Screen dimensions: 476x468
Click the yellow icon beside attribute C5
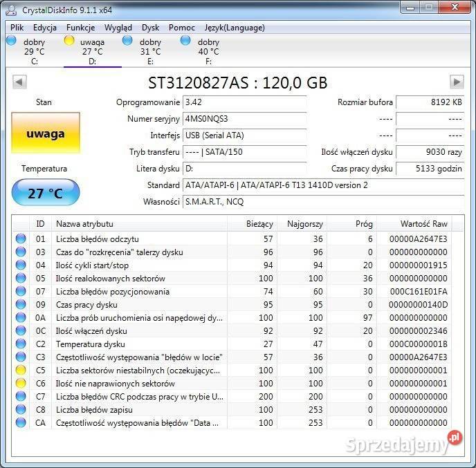pos(21,370)
